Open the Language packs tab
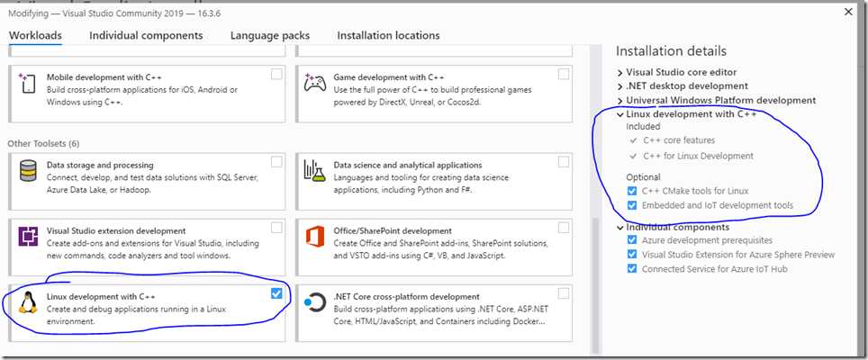This screenshot has height=360, width=868. tap(270, 35)
